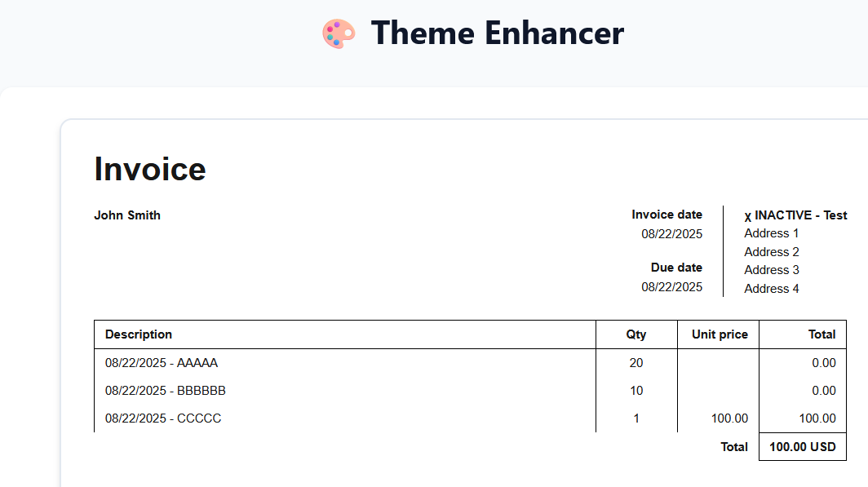The image size is (868, 487).
Task: Click the Invoice heading
Action: click(150, 169)
